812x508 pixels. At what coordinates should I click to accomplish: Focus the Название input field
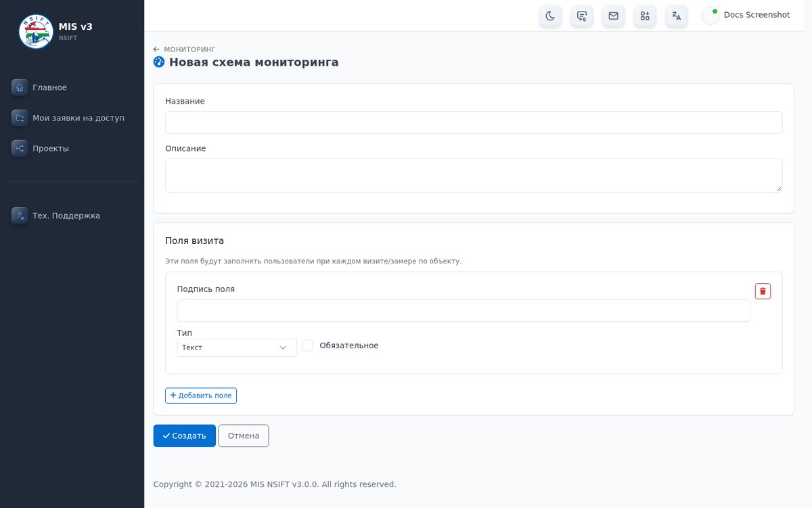tap(474, 123)
